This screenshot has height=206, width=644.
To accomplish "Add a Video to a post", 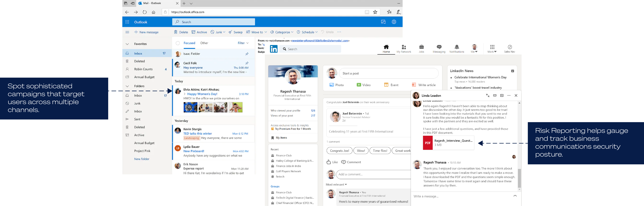I will click(364, 85).
